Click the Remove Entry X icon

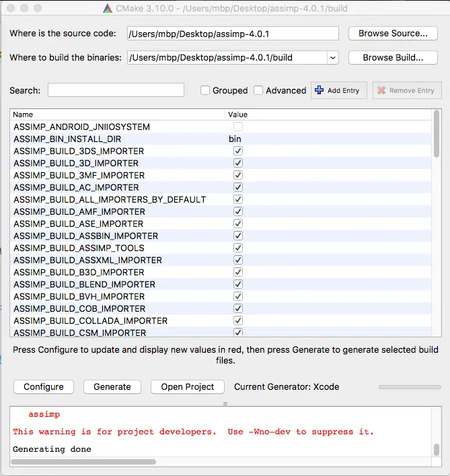pyautogui.click(x=381, y=90)
